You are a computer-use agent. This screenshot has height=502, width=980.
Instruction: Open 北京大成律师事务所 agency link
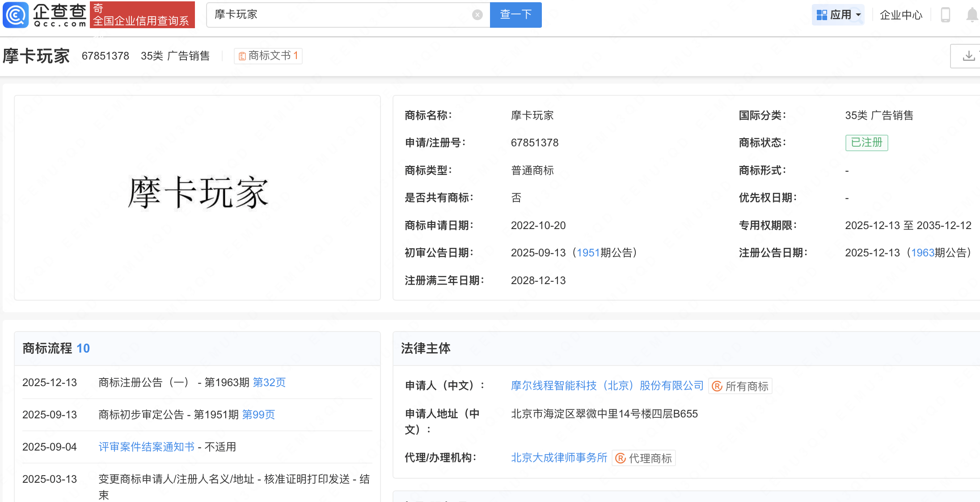click(x=559, y=458)
